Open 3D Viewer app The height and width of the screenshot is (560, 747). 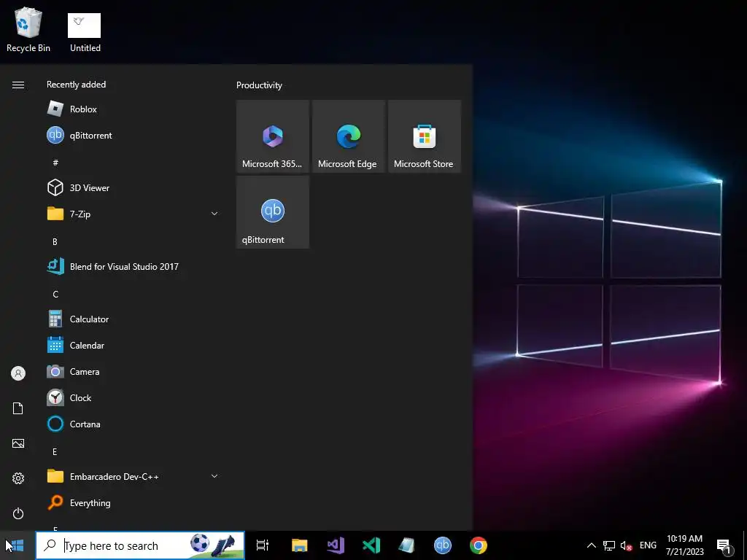pyautogui.click(x=133, y=187)
